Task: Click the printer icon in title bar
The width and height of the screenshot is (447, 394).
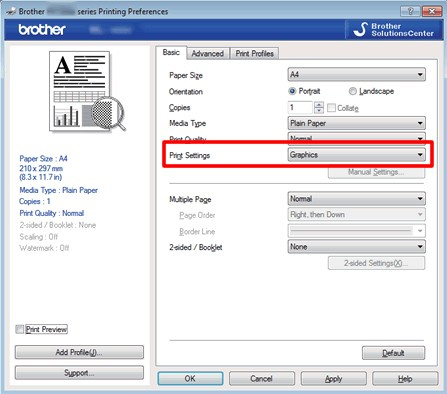Action: (x=11, y=11)
